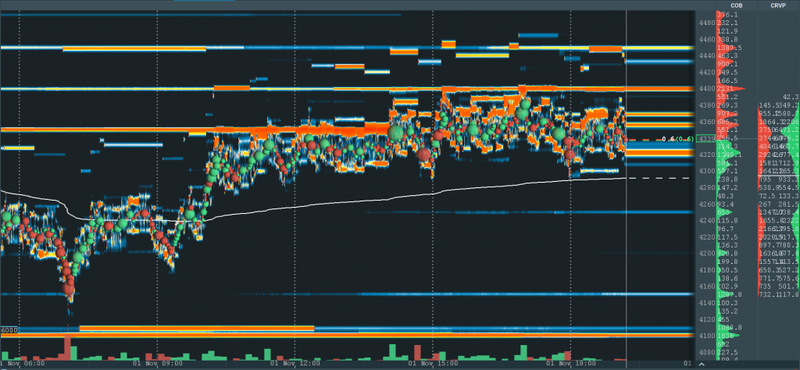
Task: Select the 4100 price level on the axis
Action: (707, 336)
